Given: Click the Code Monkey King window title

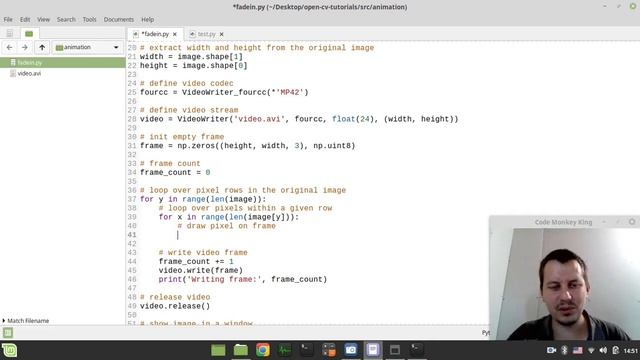Looking at the screenshot, I should (x=563, y=222).
